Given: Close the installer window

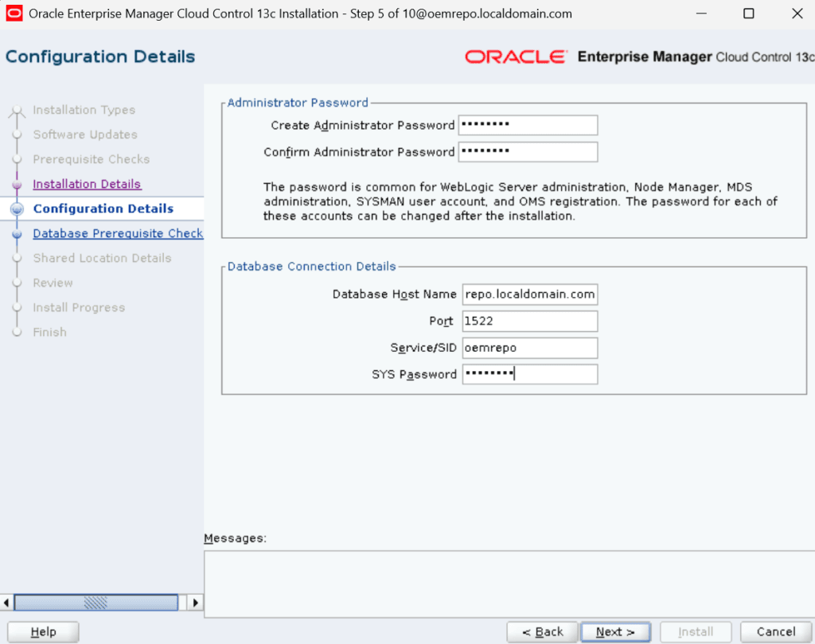Looking at the screenshot, I should [x=797, y=14].
